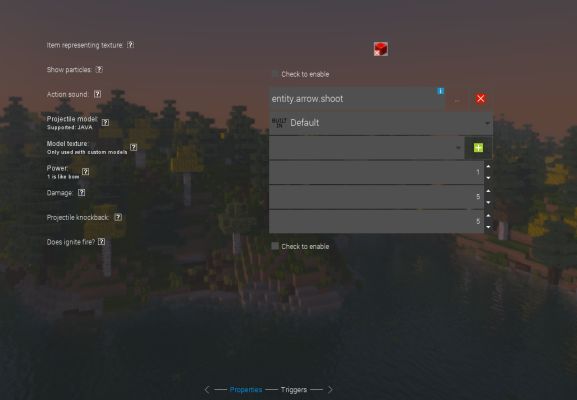Viewport: 577px width, 400px height.
Task: Open help icon next to Projectile knockback
Action: pyautogui.click(x=118, y=217)
